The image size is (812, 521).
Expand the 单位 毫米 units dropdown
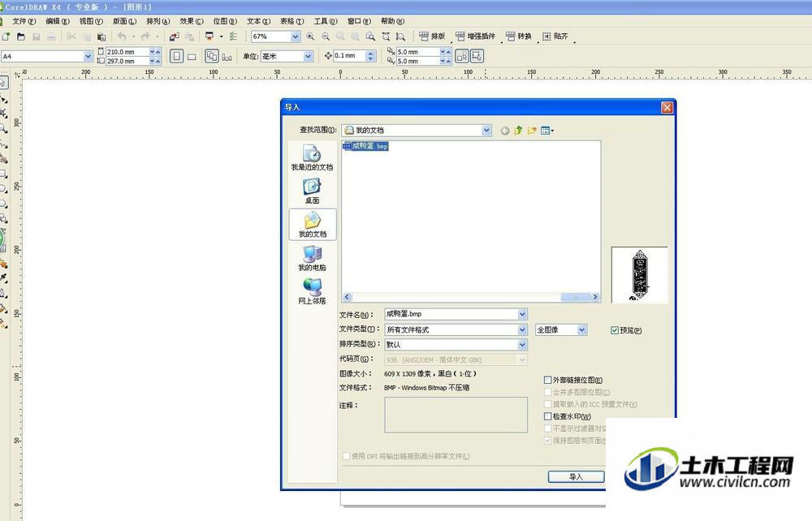click(x=308, y=56)
